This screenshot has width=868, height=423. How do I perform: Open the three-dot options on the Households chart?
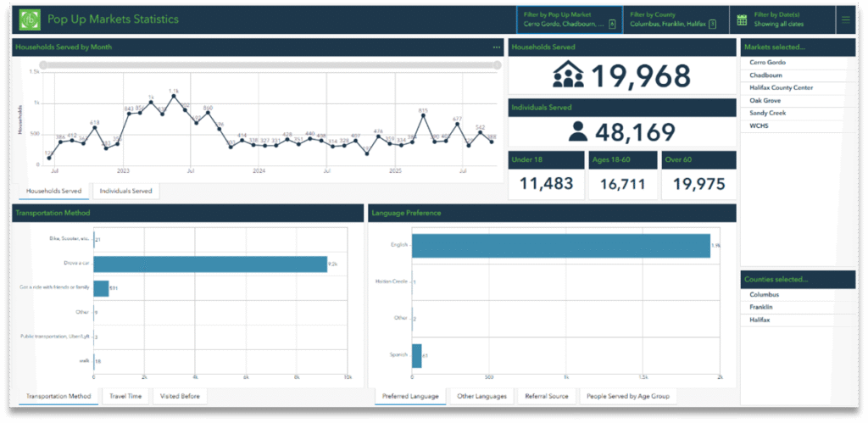pyautogui.click(x=497, y=47)
